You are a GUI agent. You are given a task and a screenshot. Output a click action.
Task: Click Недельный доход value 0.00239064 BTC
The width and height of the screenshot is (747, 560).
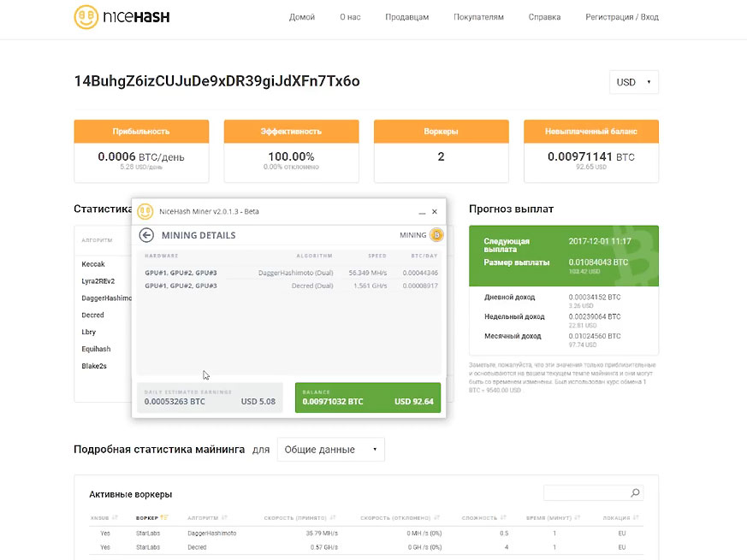(x=595, y=316)
